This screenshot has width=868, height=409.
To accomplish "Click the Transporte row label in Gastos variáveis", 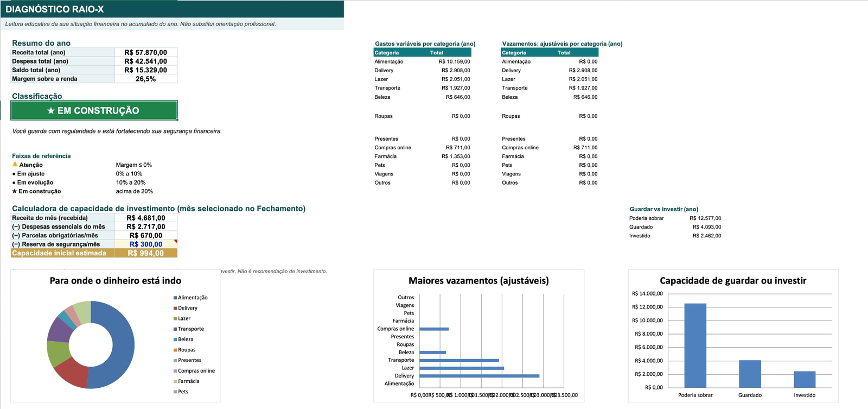I will coord(387,88).
